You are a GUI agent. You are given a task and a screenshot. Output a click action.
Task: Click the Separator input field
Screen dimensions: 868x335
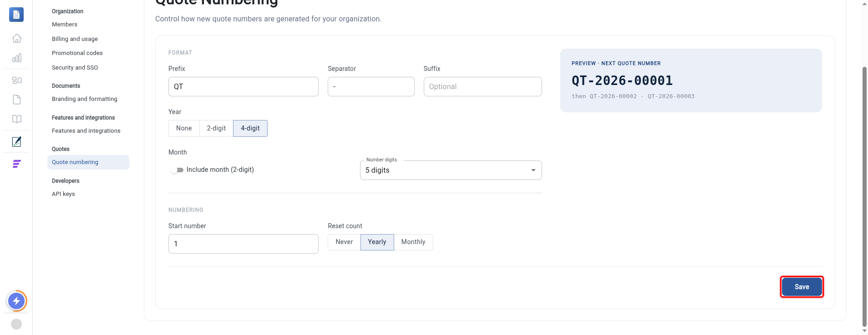pos(371,86)
